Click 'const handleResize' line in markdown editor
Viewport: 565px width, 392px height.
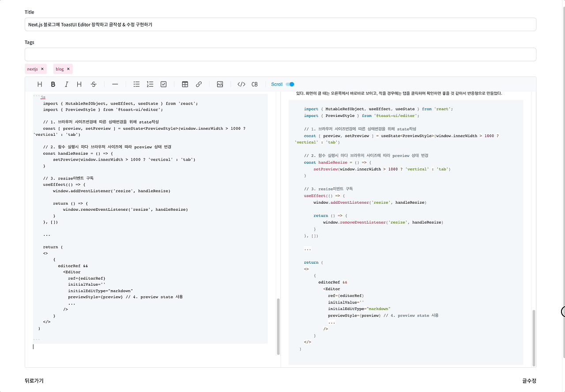coord(78,153)
